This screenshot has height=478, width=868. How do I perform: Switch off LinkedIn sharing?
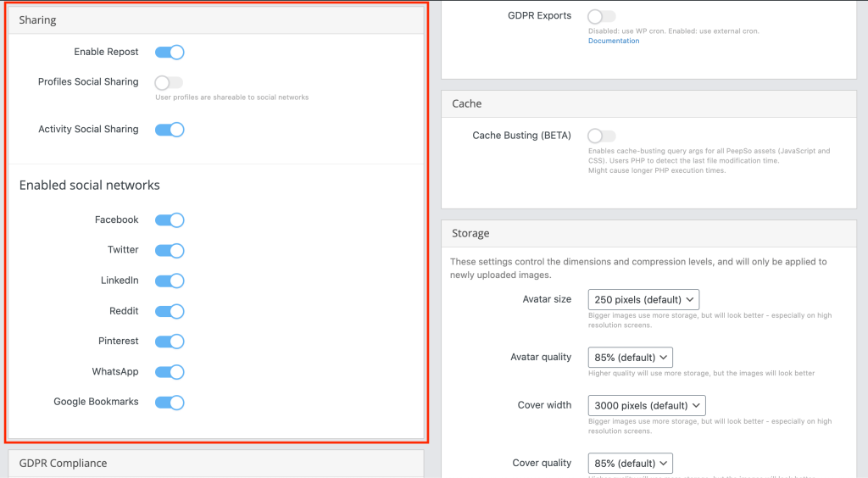[x=170, y=281]
